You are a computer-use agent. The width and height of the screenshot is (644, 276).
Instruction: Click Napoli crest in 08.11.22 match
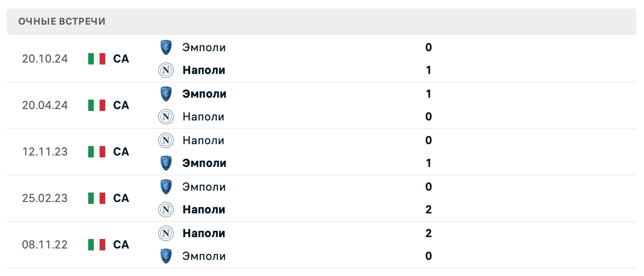pos(166,233)
